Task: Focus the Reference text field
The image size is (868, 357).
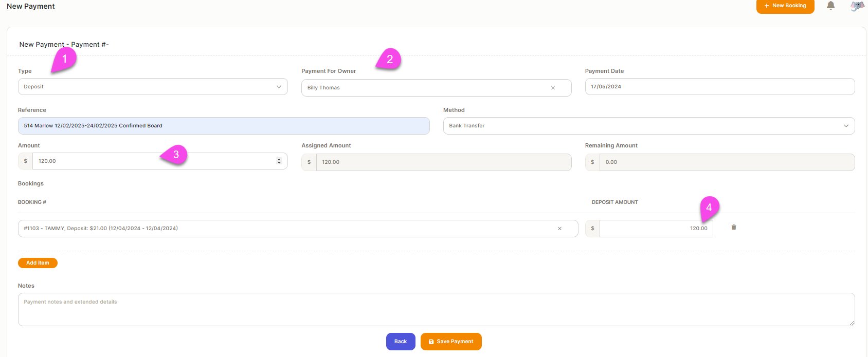Action: tap(224, 126)
